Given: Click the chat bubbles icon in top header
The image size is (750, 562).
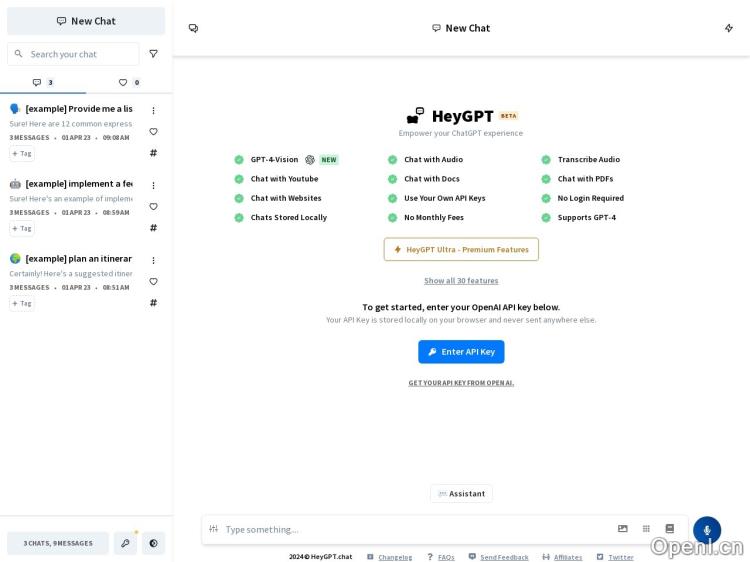Looking at the screenshot, I should [193, 28].
